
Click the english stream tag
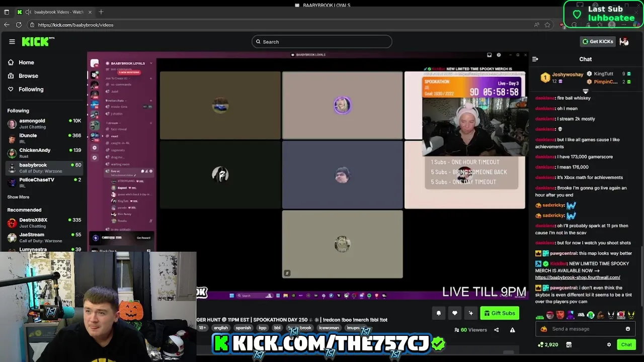221,328
